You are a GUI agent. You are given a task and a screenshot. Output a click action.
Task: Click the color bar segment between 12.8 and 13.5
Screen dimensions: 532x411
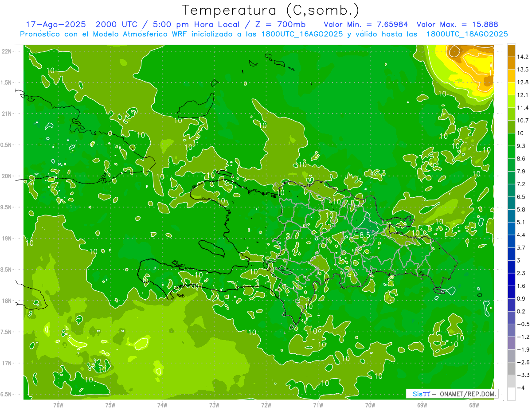coord(511,76)
